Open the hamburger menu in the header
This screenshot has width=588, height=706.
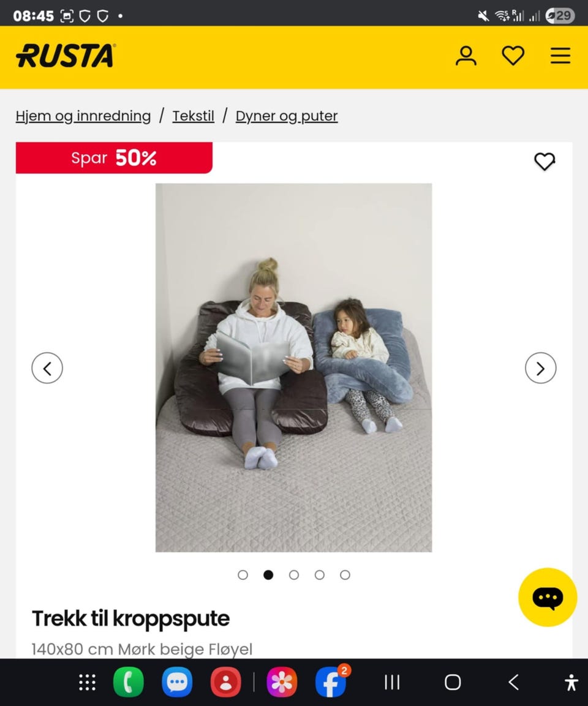(x=560, y=56)
